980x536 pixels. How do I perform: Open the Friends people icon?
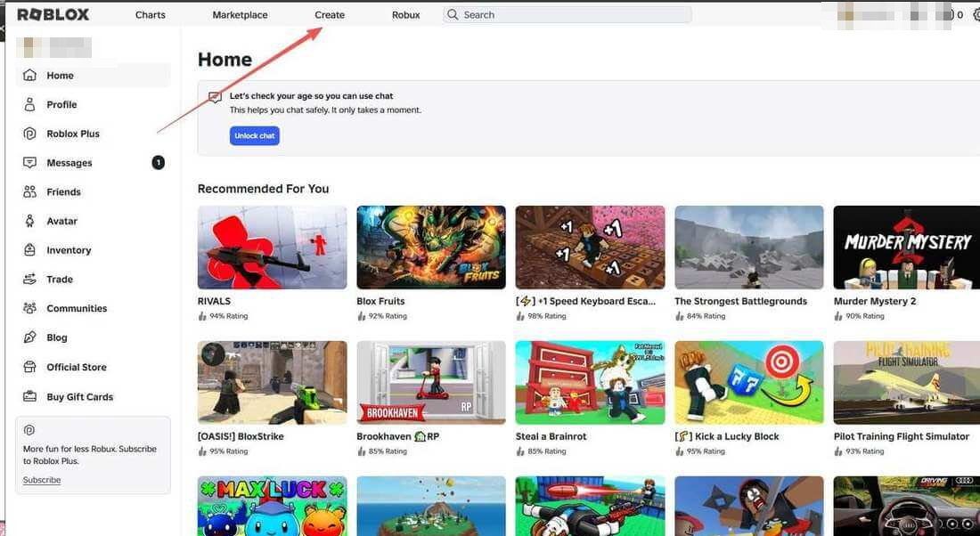(x=29, y=191)
